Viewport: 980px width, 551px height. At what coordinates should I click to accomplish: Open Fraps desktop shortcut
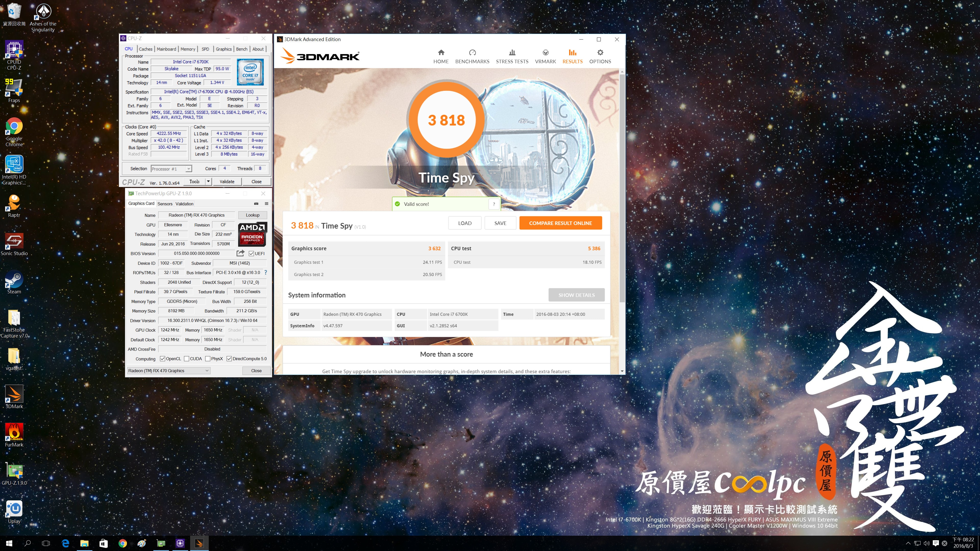pyautogui.click(x=14, y=91)
